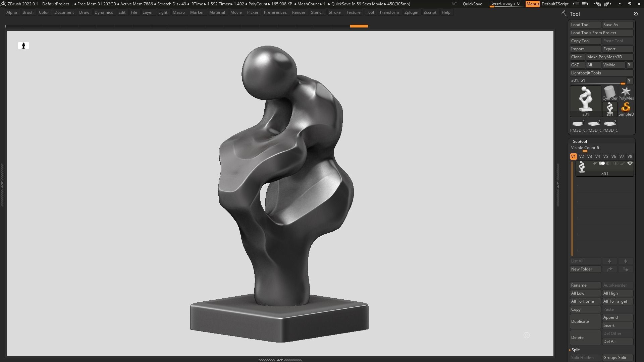Click the orange timeline marker above canvas
The height and width of the screenshot is (362, 644).
coord(359,26)
